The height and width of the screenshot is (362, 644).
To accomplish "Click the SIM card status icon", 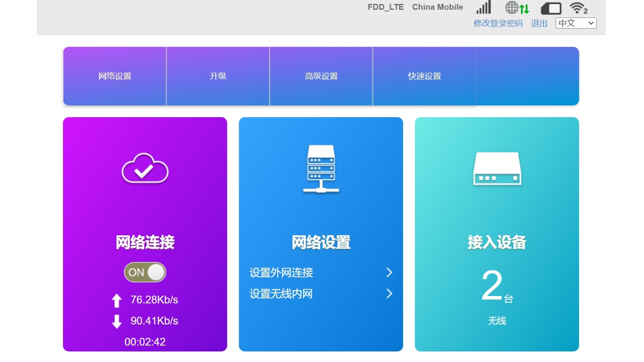I will click(551, 8).
